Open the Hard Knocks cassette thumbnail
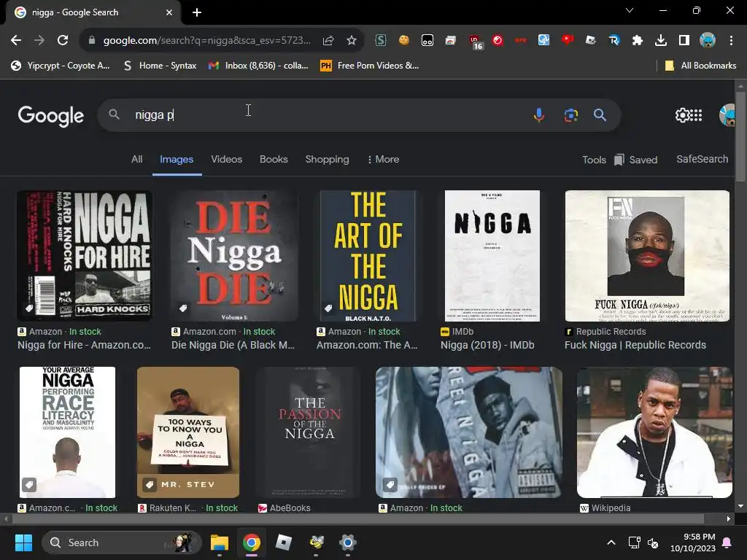The width and height of the screenshot is (747, 560). click(85, 256)
